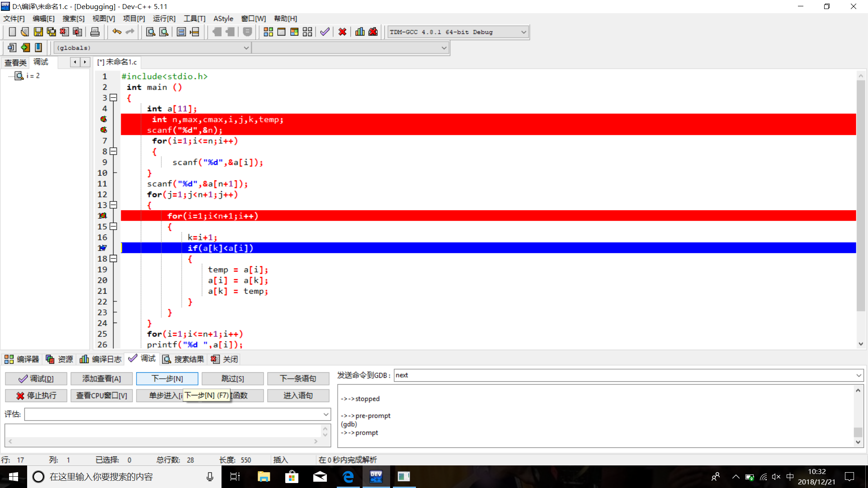Click the Goto line icon

(x=195, y=32)
